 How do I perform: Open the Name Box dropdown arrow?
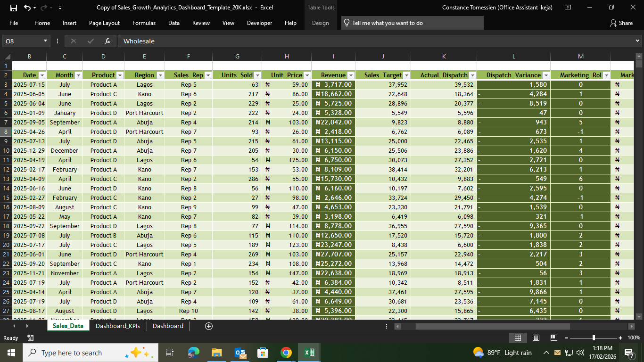point(46,41)
